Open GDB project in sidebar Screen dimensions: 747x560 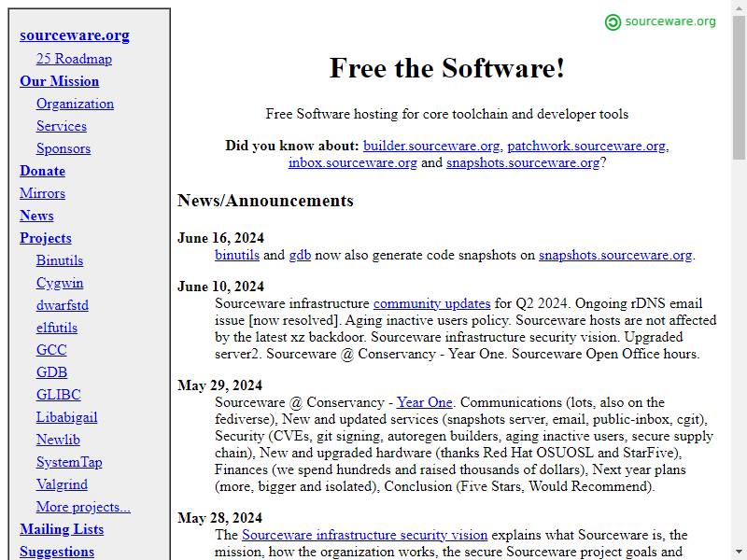click(x=51, y=371)
